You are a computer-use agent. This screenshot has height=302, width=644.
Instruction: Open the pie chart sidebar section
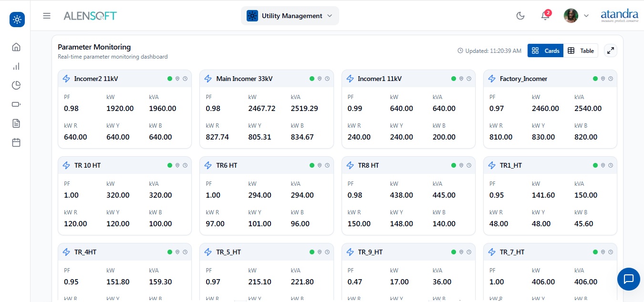[16, 85]
